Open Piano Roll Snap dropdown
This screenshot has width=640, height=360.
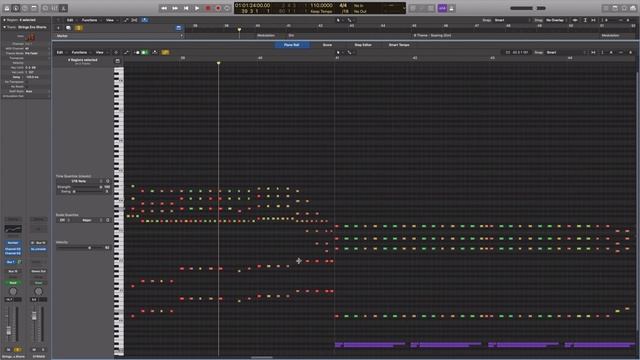566,52
